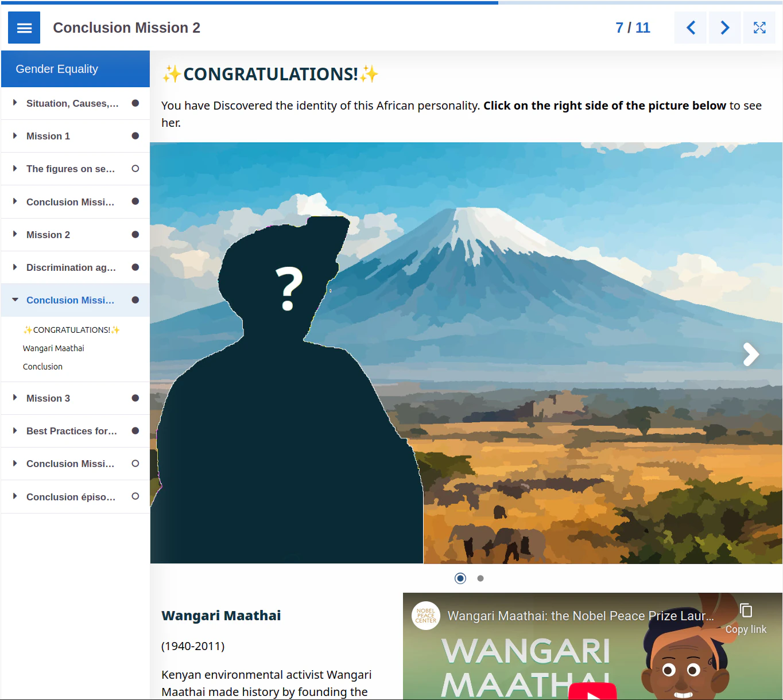This screenshot has width=783, height=700.
Task: Open the Nobel Peace Center channel logo
Action: coord(426,616)
